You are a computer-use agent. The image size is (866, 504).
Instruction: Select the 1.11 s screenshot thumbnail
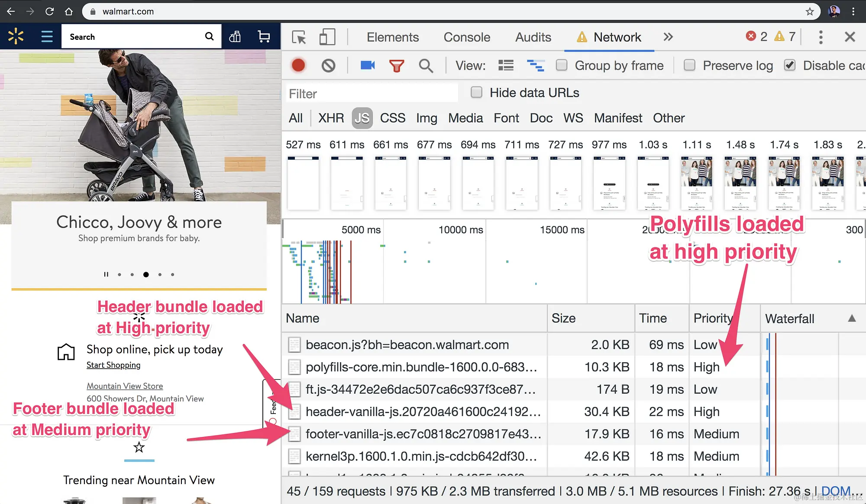(696, 183)
